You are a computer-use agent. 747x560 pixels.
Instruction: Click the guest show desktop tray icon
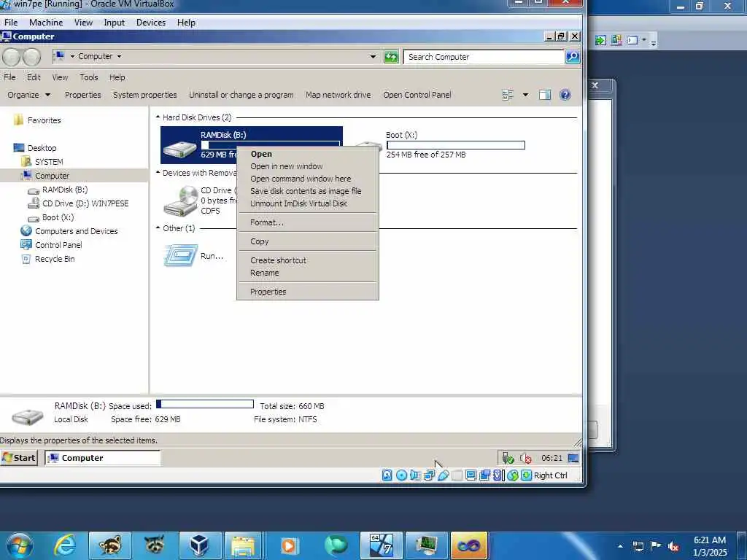[573, 458]
